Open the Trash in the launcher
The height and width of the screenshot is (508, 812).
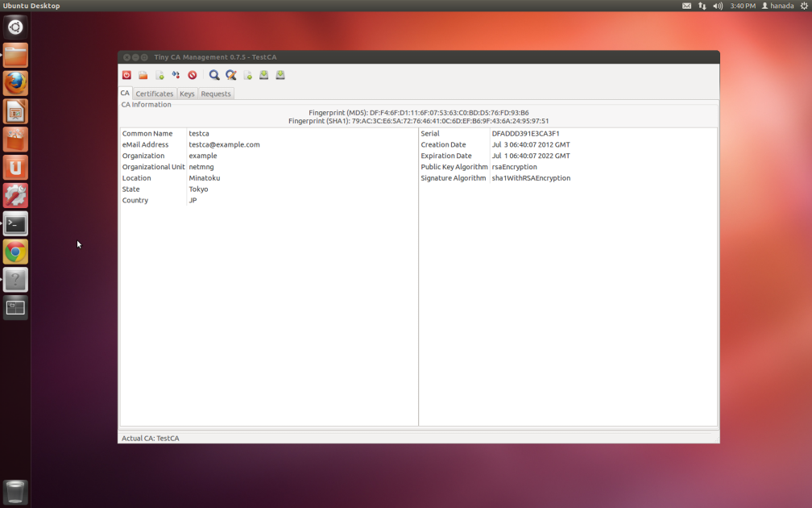[x=15, y=491]
